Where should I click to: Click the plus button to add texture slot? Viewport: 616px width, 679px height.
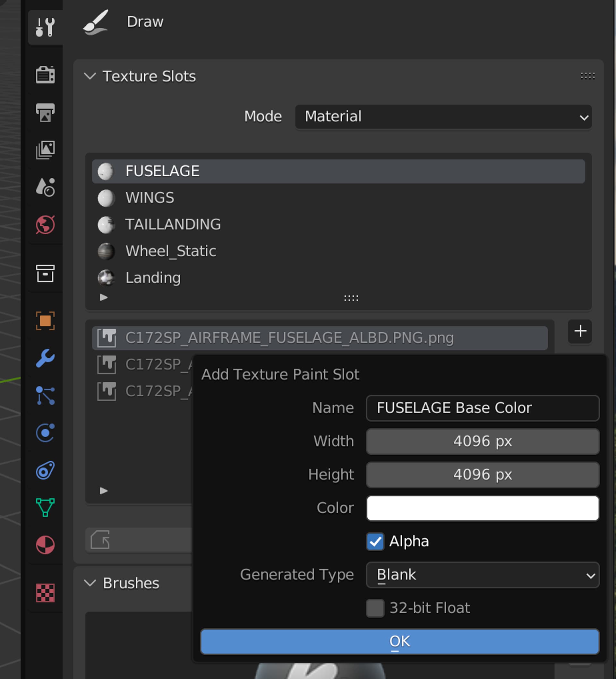point(580,331)
